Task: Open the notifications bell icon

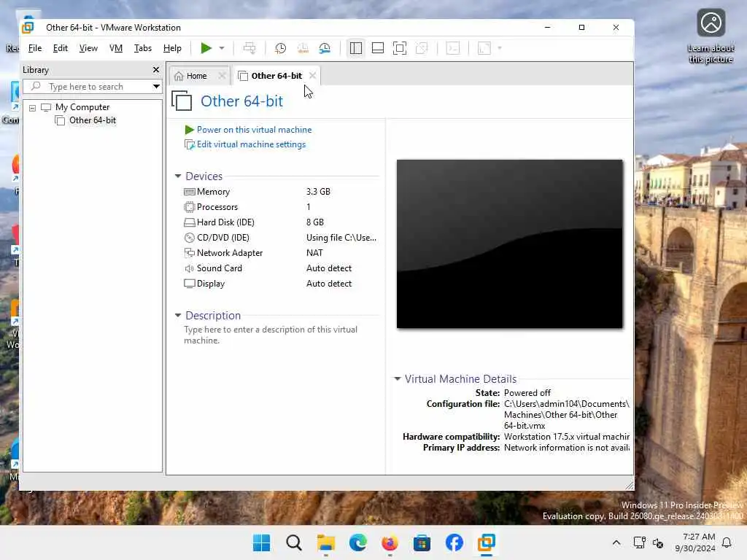Action: coord(727,542)
